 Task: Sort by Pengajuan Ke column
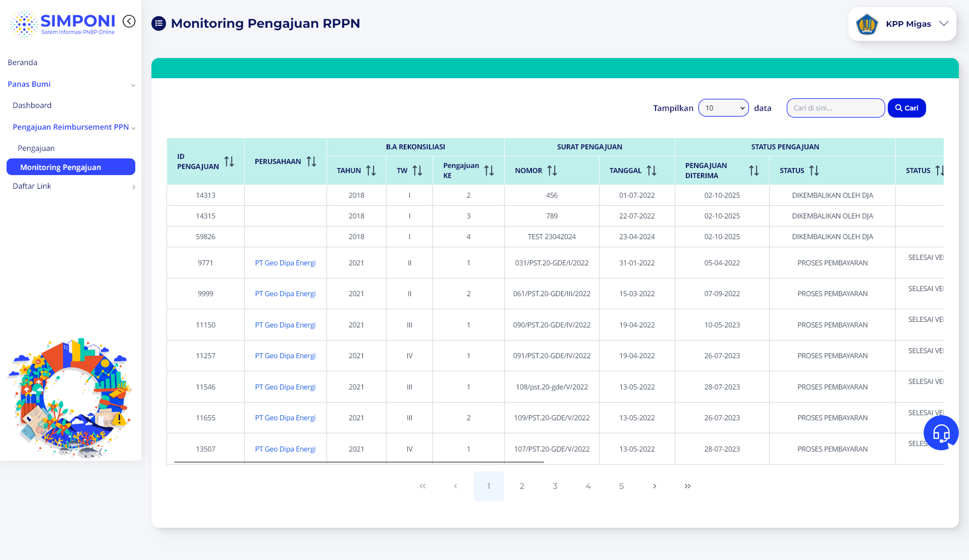pyautogui.click(x=489, y=171)
